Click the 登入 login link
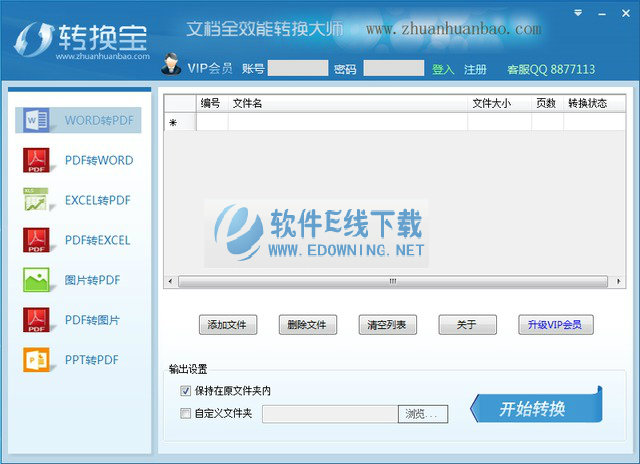 click(x=442, y=70)
